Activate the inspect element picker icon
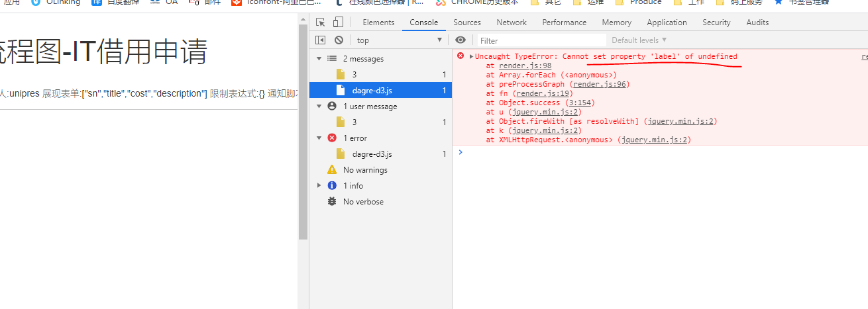The image size is (868, 309). click(321, 22)
